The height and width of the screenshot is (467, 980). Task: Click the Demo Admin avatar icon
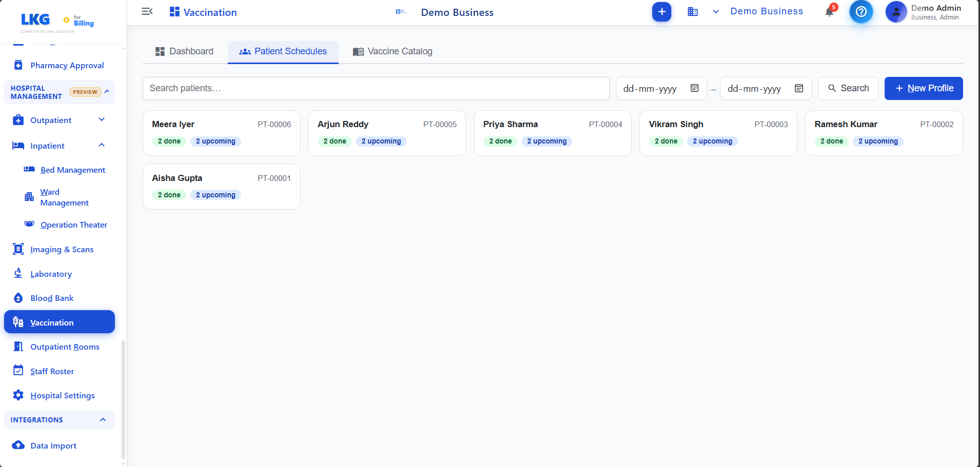(x=896, y=12)
